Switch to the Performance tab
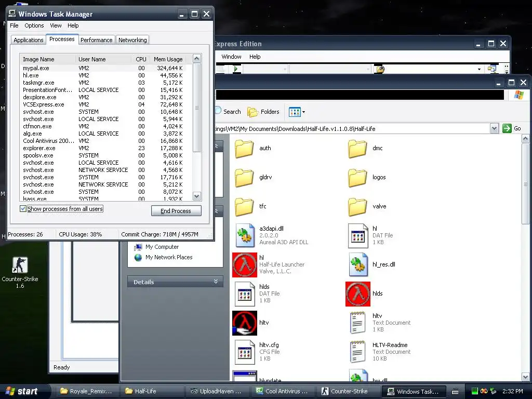 pos(96,40)
